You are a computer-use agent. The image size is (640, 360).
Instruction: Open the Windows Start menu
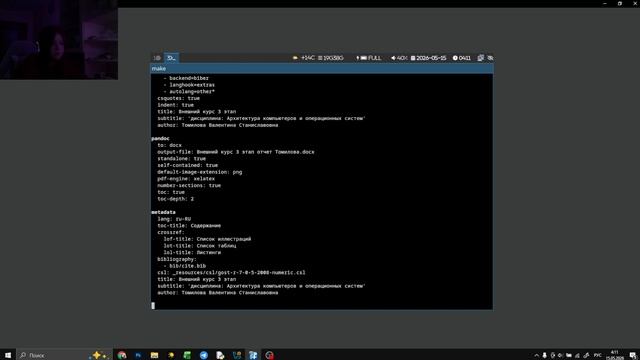pos(8,355)
